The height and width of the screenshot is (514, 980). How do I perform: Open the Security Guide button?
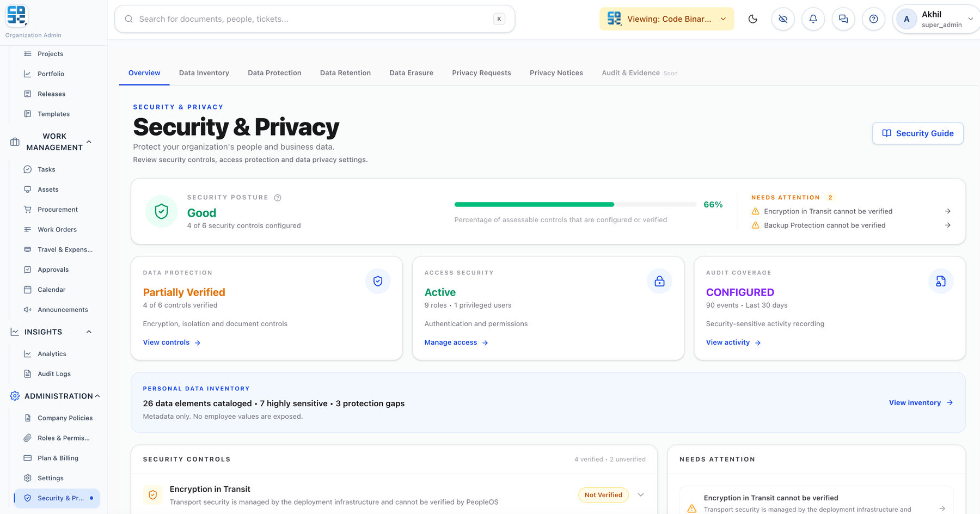[918, 133]
